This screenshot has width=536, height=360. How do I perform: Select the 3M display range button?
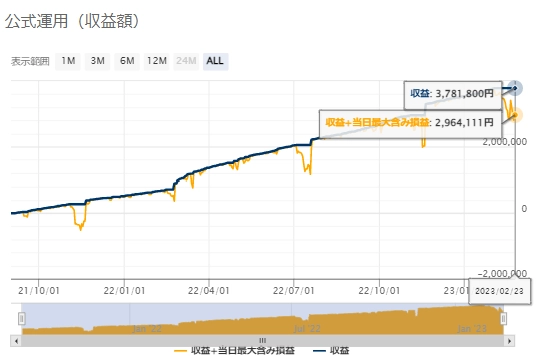click(x=97, y=62)
